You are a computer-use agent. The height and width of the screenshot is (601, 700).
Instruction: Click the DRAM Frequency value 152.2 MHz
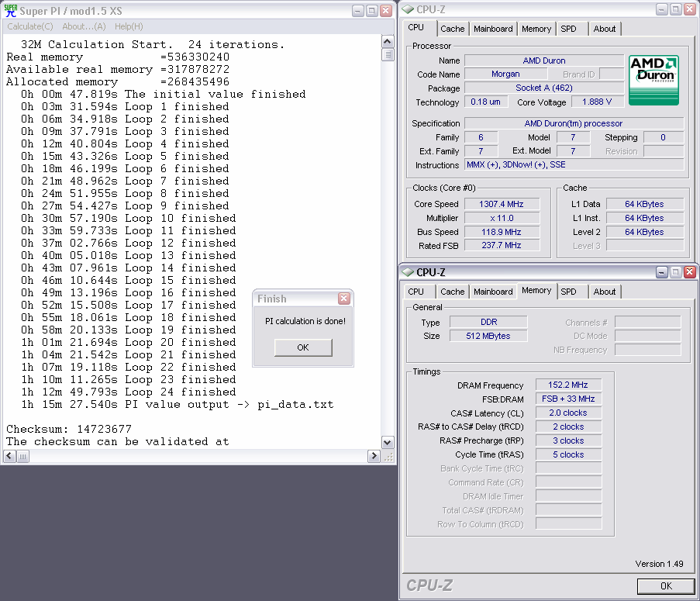click(568, 385)
